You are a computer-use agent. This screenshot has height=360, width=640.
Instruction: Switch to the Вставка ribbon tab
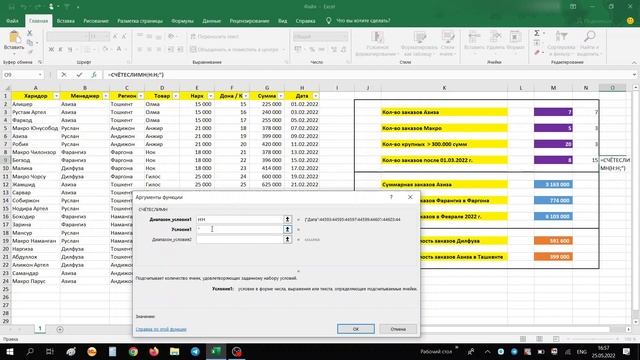pyautogui.click(x=65, y=21)
